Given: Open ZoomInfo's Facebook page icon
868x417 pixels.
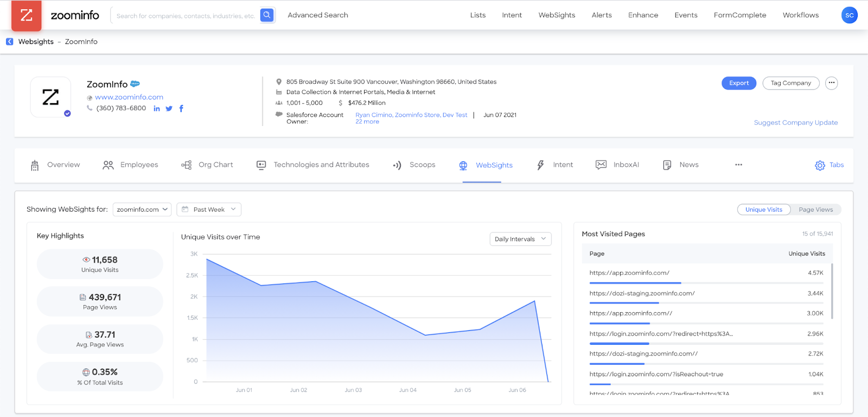Looking at the screenshot, I should click(x=181, y=109).
